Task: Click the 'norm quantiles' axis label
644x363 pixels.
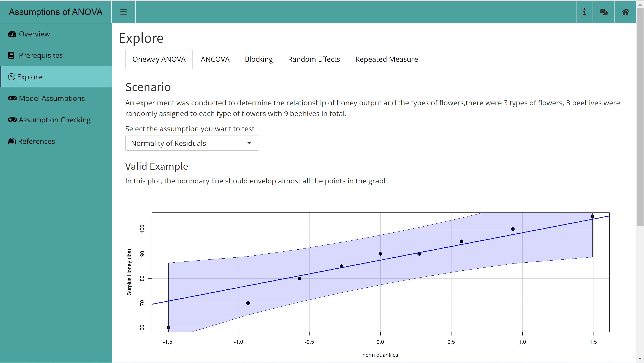Action: [380, 355]
